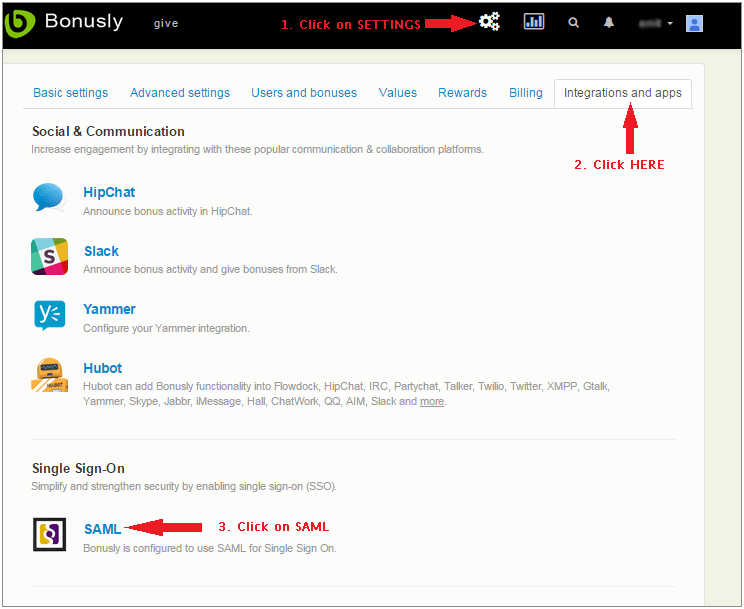
Task: Open the Users and bonuses tab
Action: pyautogui.click(x=304, y=93)
